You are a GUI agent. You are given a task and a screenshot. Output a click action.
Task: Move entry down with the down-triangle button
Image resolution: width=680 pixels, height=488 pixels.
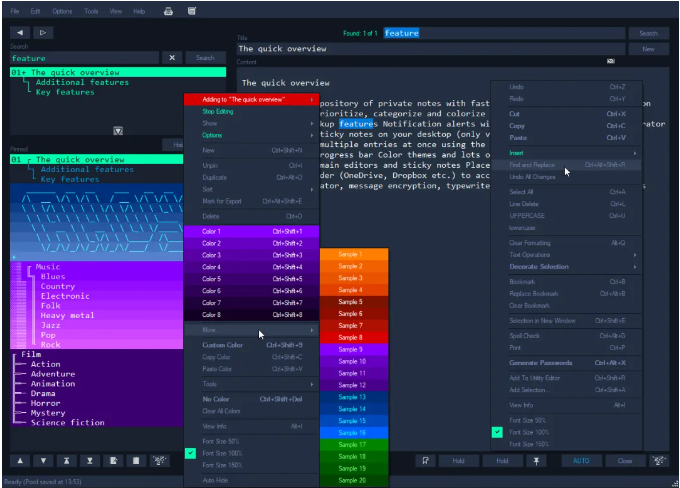pyautogui.click(x=43, y=461)
